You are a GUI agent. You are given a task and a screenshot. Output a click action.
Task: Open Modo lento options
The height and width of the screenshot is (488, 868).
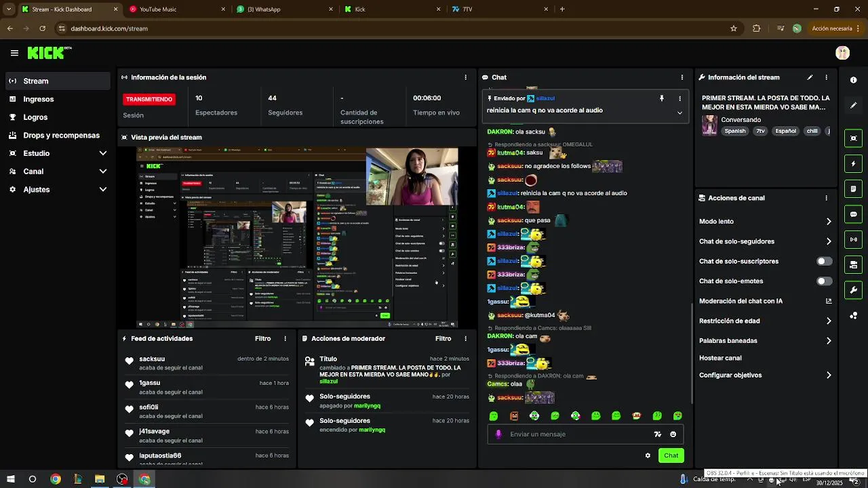(x=766, y=222)
